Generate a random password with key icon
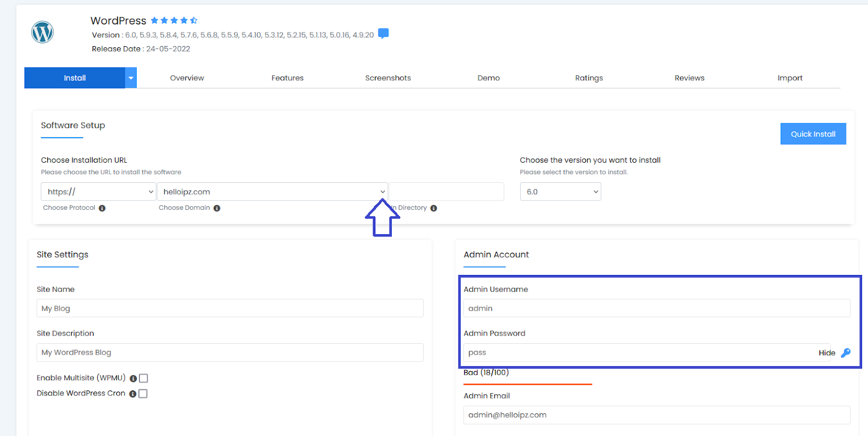 [846, 353]
